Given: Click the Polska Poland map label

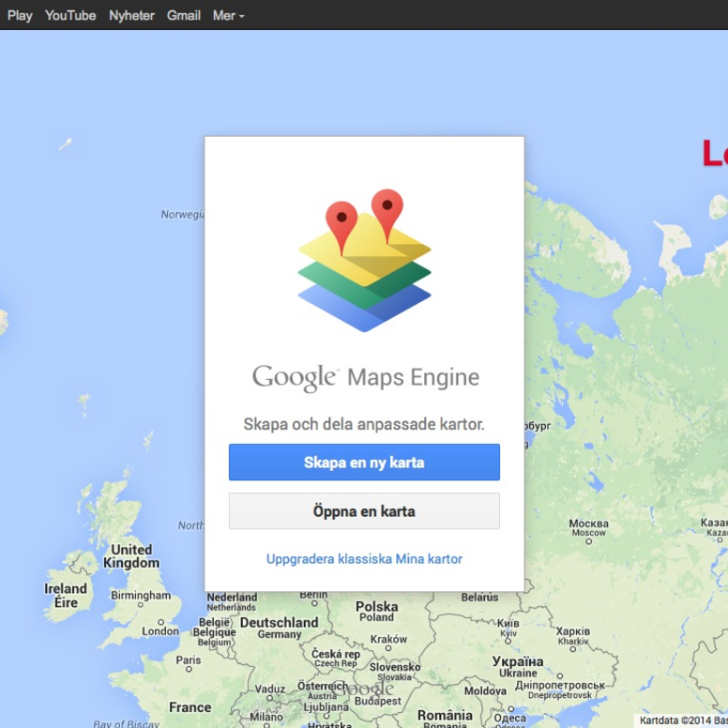Looking at the screenshot, I should click(376, 612).
